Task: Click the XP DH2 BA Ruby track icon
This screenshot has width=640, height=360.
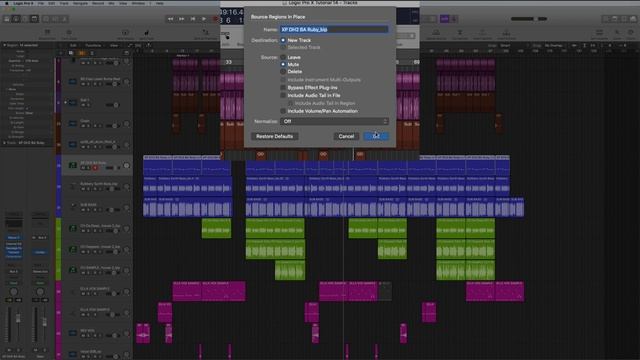Action: click(x=73, y=165)
